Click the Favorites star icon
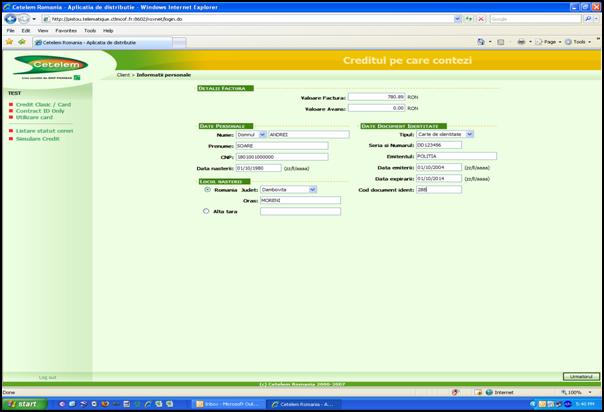 10,42
